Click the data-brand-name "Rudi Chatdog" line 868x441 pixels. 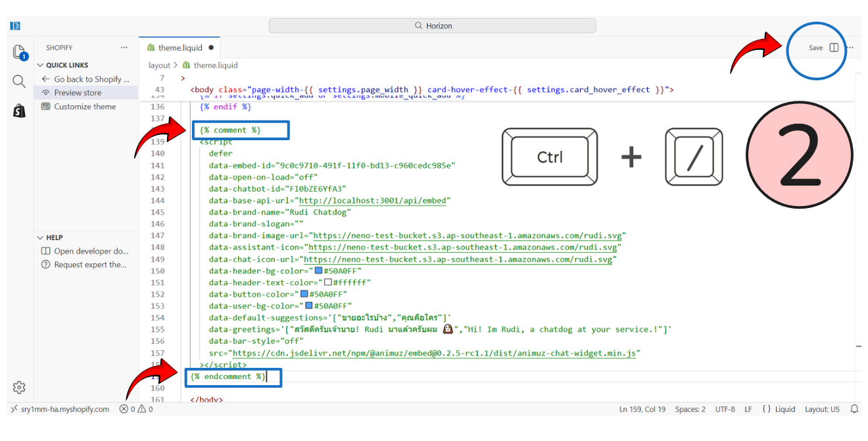pos(280,213)
